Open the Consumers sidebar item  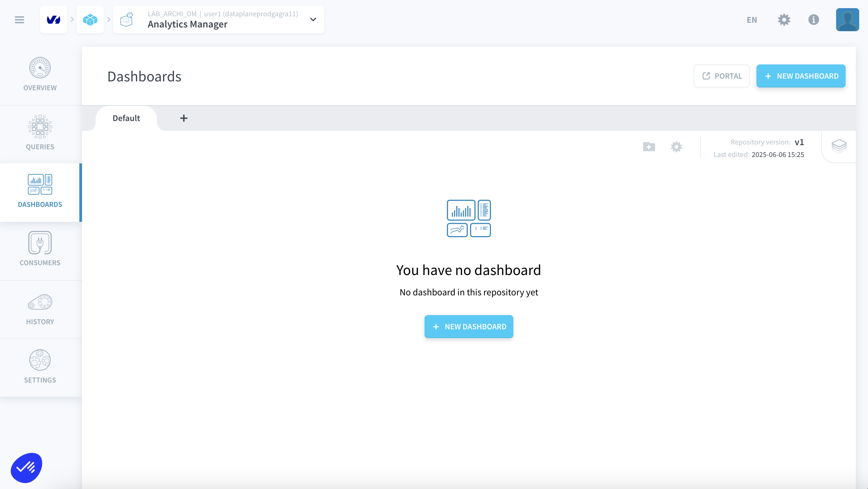(x=40, y=249)
